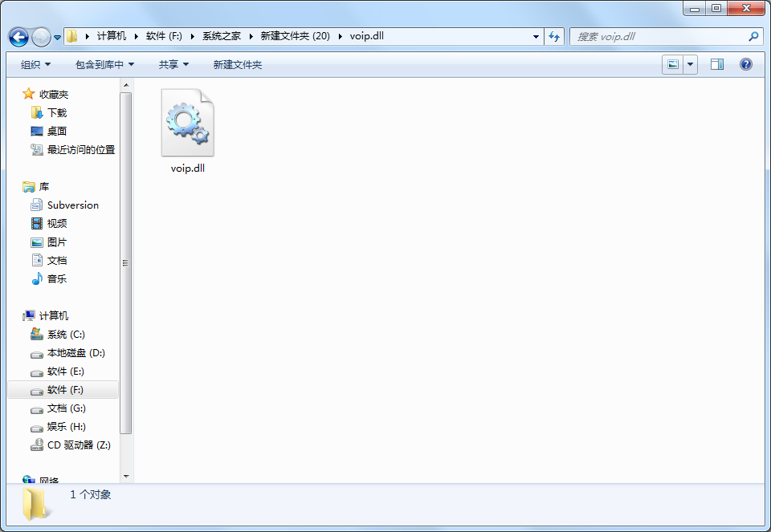The image size is (771, 532).
Task: Open the 组织 dropdown menu
Action: click(x=35, y=64)
